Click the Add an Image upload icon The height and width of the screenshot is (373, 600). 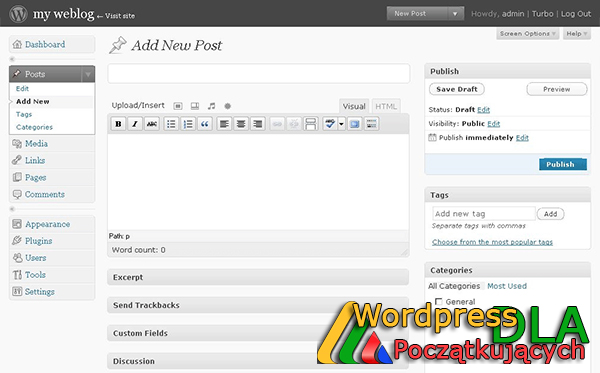178,106
